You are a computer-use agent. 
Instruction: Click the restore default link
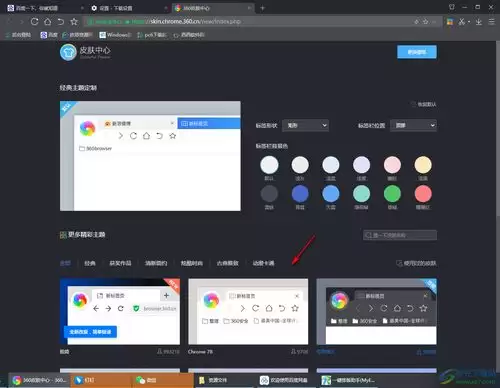pos(424,104)
